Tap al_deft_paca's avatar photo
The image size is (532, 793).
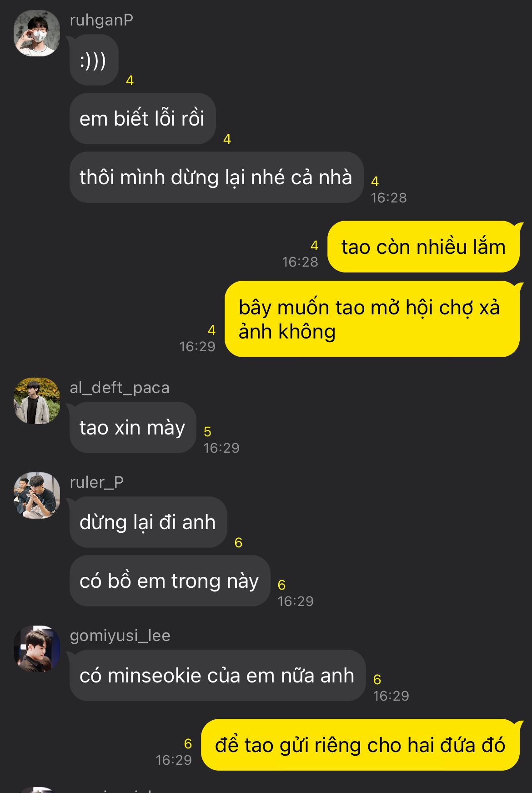(x=37, y=401)
